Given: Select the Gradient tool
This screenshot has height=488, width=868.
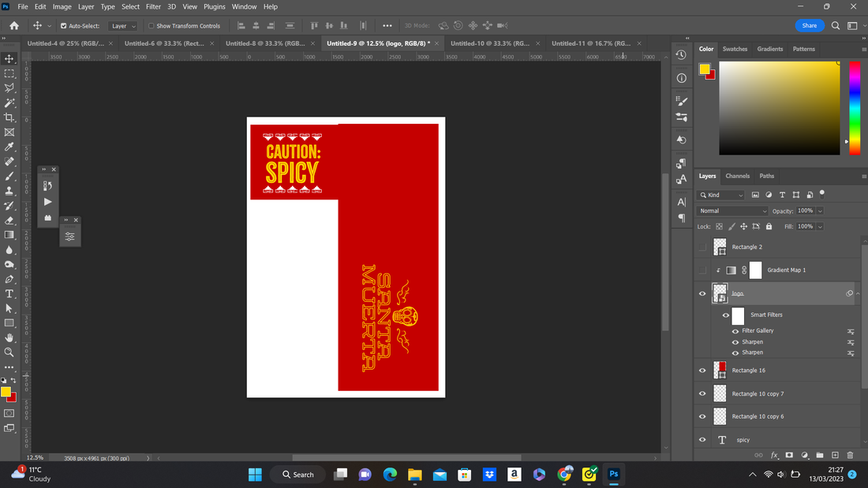Looking at the screenshot, I should pyautogui.click(x=9, y=235).
